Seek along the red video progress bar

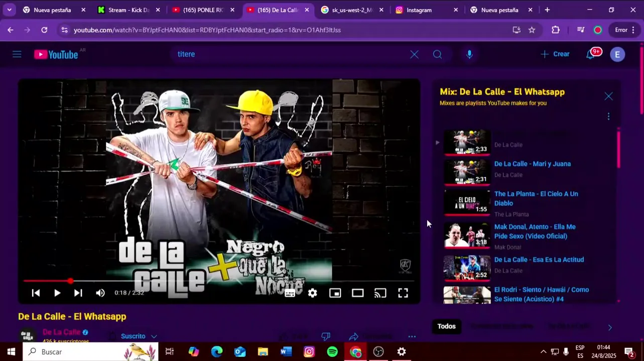point(219,281)
